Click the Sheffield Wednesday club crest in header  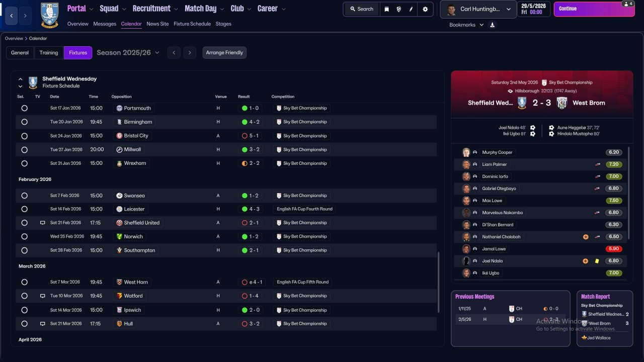[49, 15]
